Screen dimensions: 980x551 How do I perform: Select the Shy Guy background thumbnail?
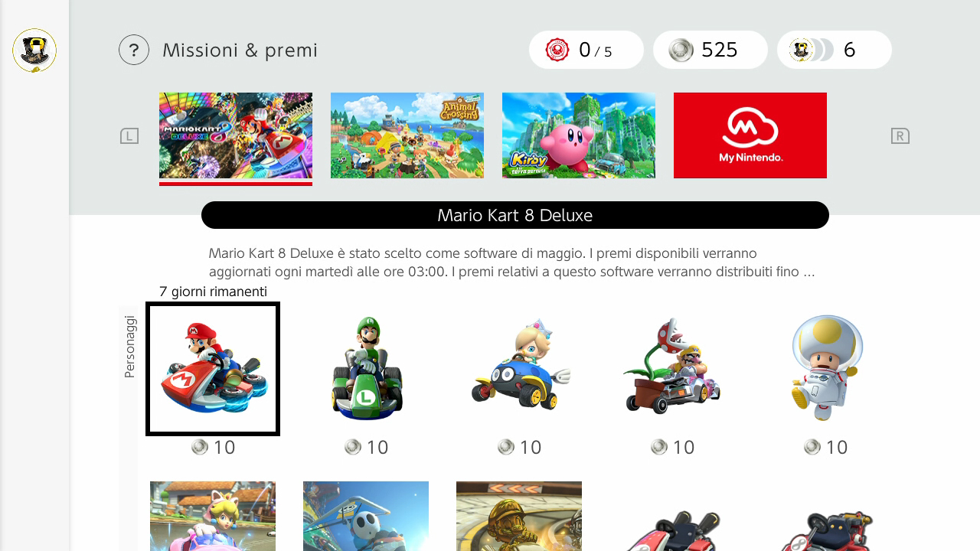[x=366, y=516]
